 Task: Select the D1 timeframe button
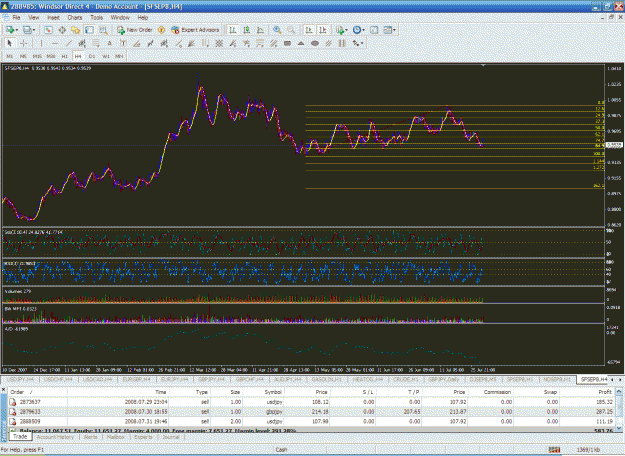point(92,56)
